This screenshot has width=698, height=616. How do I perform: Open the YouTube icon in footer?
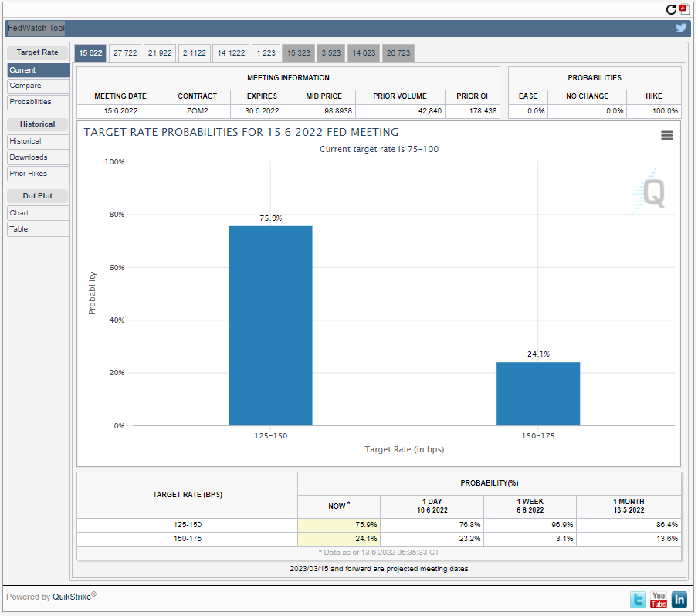tap(659, 600)
